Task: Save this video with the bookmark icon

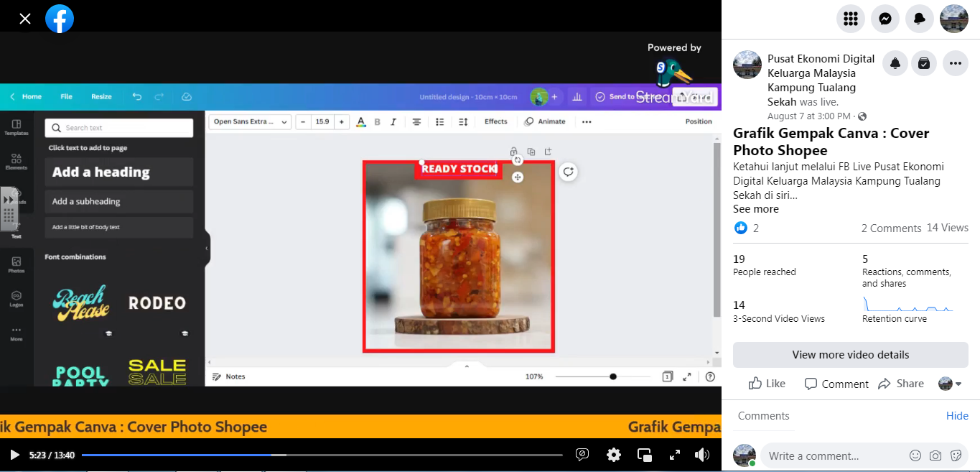Action: pyautogui.click(x=924, y=63)
